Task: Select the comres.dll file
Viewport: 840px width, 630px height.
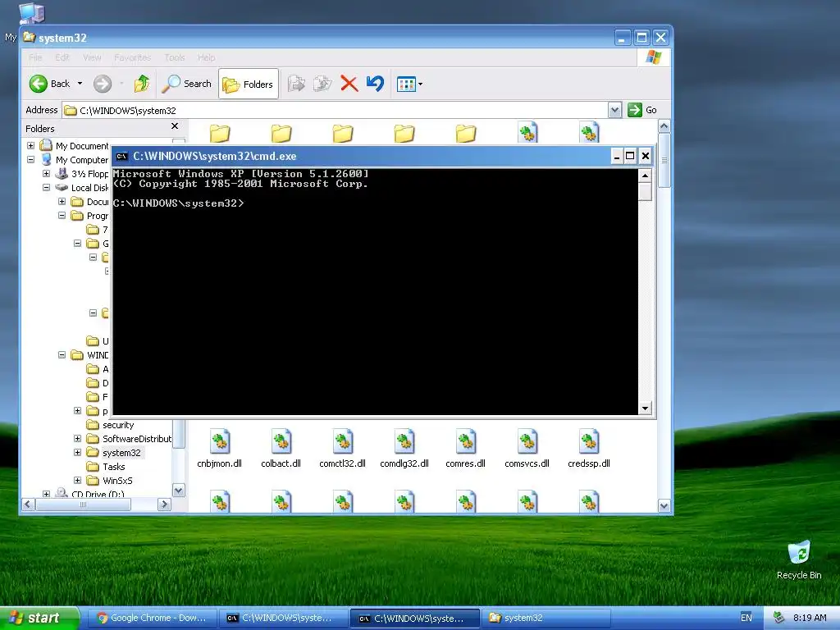Action: pos(466,449)
